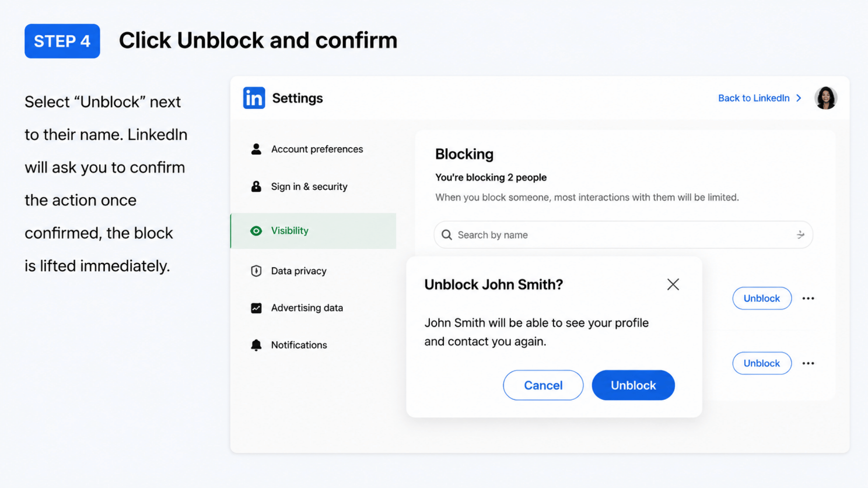Close the Unblock John Smith dialog

673,284
